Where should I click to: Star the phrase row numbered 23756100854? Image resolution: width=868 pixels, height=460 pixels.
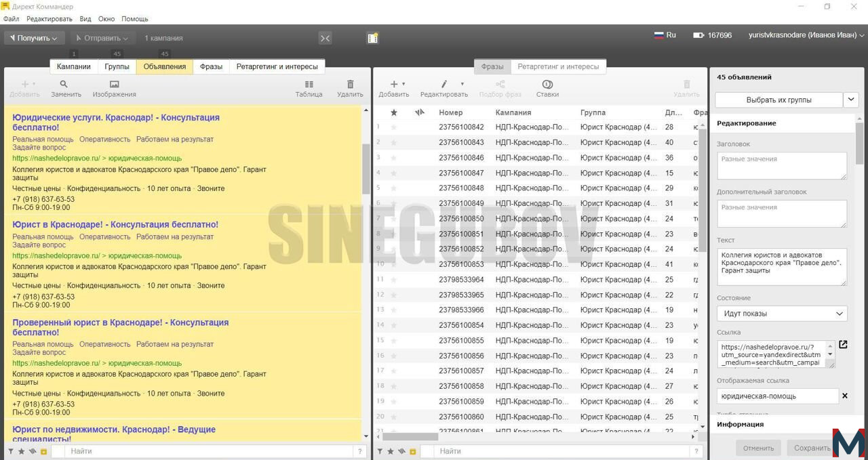(x=393, y=325)
